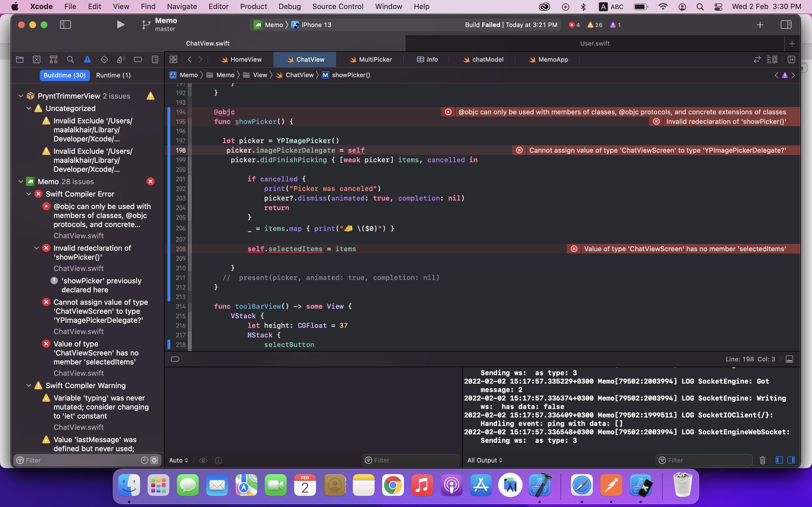Click the trash icon to clear console
The image size is (812, 507).
point(762,460)
